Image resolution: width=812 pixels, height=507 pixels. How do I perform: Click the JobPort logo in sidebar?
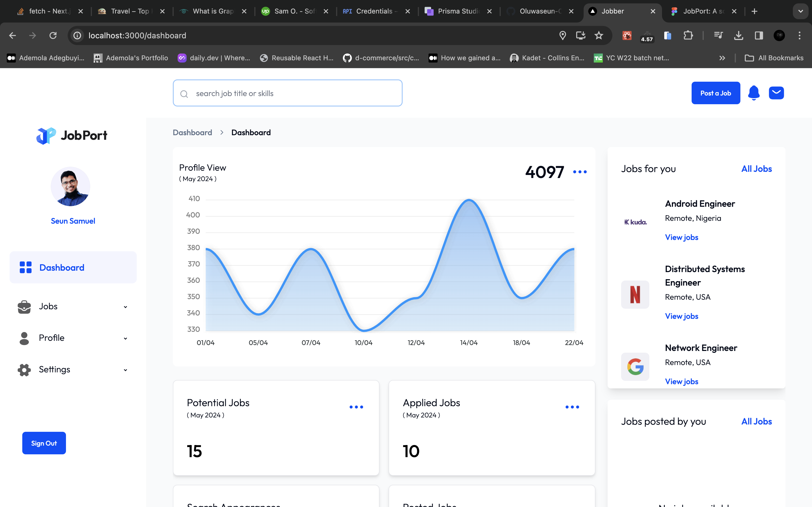[72, 135]
